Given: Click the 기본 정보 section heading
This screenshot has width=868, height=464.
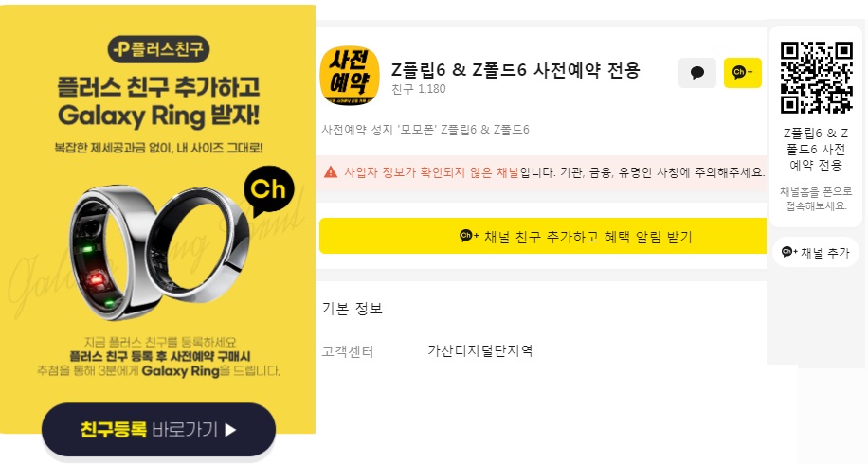Looking at the screenshot, I should (x=353, y=309).
